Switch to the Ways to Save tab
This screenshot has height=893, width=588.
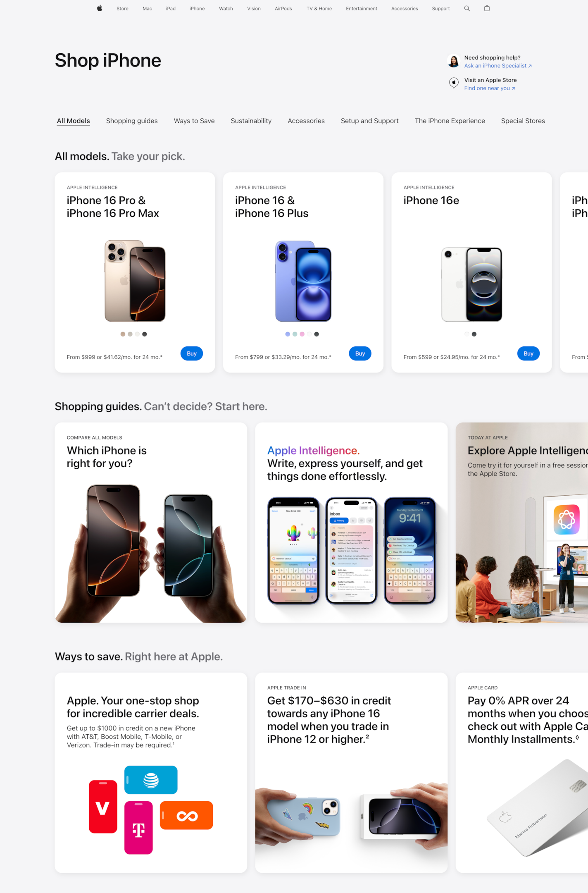pyautogui.click(x=194, y=121)
